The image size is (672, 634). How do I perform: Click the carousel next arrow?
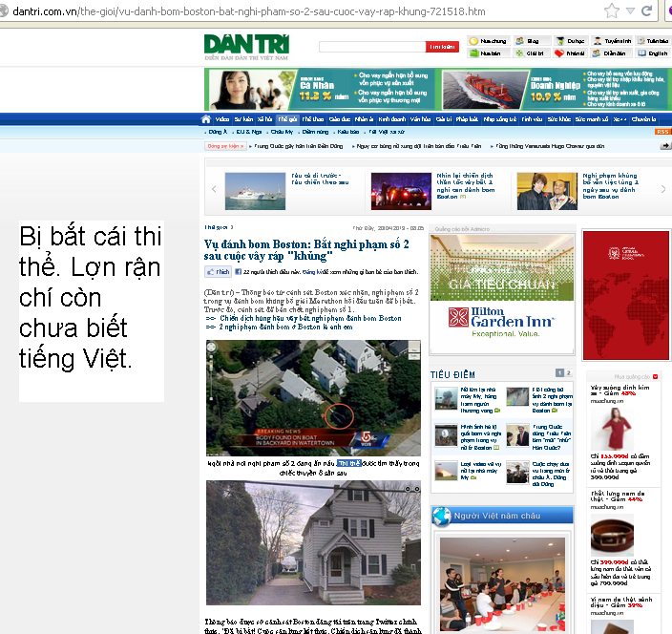pos(663,189)
